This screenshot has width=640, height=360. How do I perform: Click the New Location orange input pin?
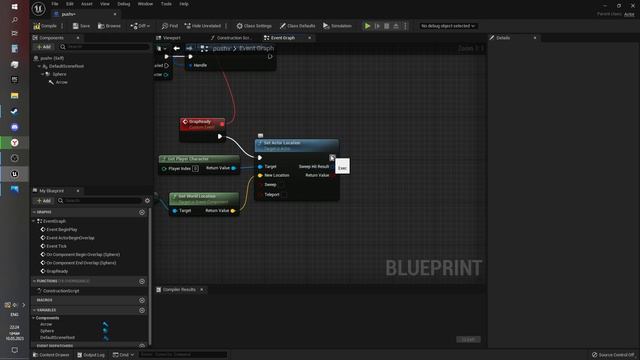(x=260, y=176)
